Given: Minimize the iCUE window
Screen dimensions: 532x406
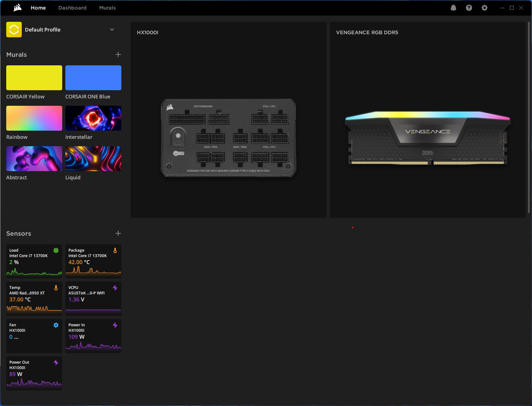Looking at the screenshot, I should 502,8.
